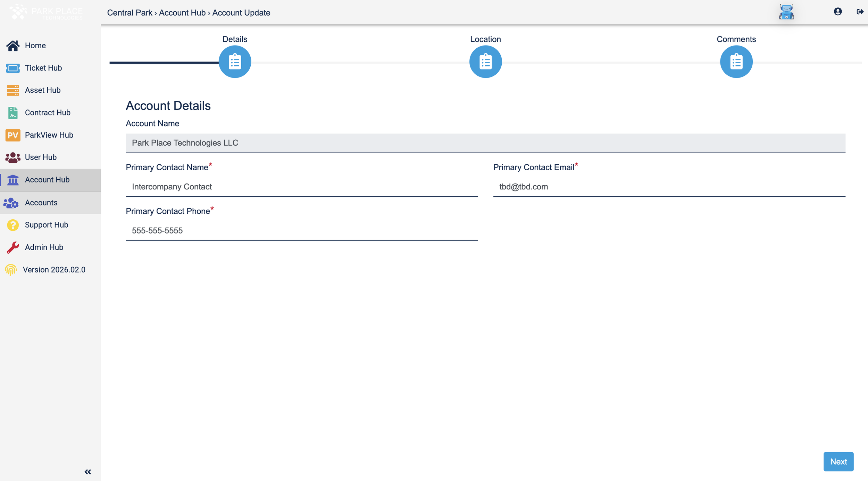Click the Primary Contact Name label
Screen dimensions: 868x481
click(x=167, y=168)
